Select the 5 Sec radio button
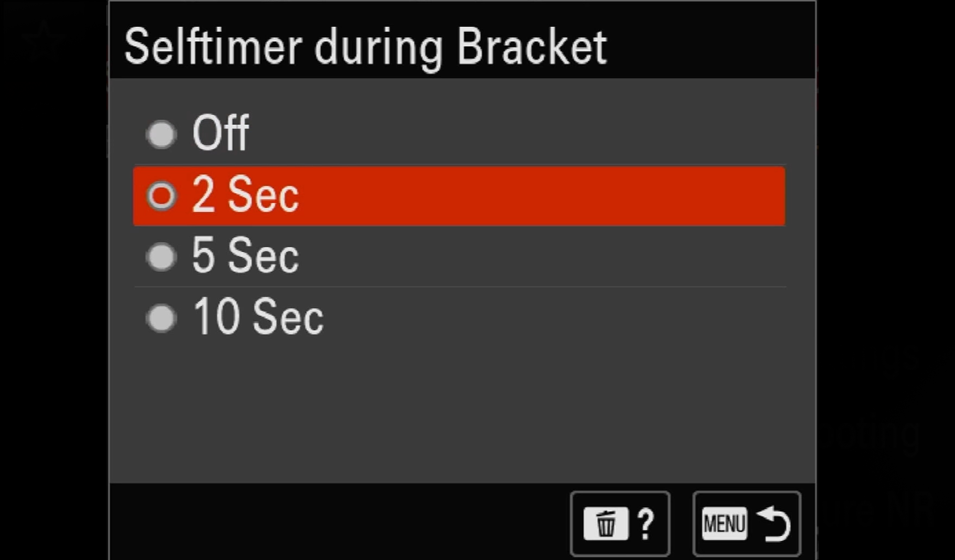Screen dimensions: 955x560 coord(161,257)
